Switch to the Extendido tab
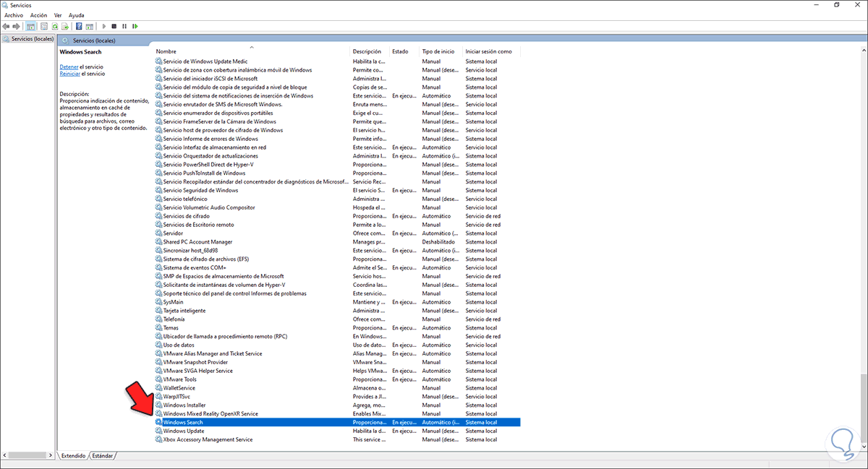Screen dimensions: 868x469 coord(73,456)
